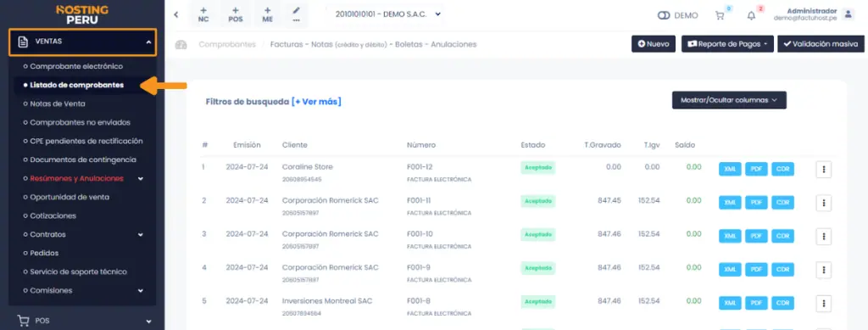Download PDF for F001-11
The image size is (868, 330).
pyautogui.click(x=756, y=203)
